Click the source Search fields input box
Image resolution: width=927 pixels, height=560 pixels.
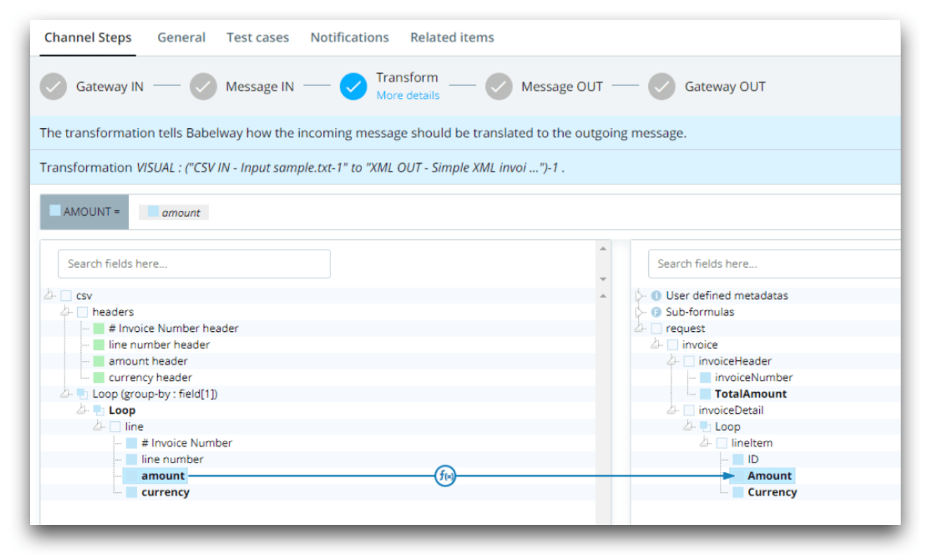(194, 264)
